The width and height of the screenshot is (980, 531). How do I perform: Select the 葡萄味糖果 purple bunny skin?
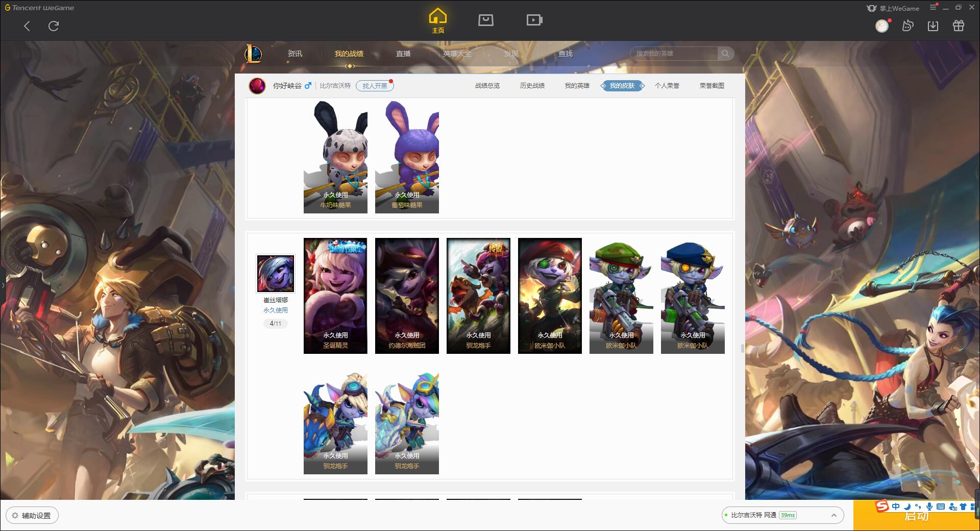407,157
